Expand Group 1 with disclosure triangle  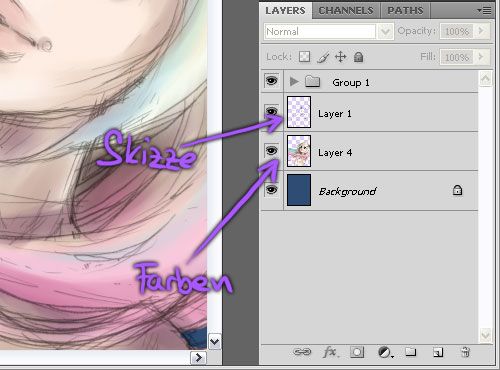click(293, 81)
